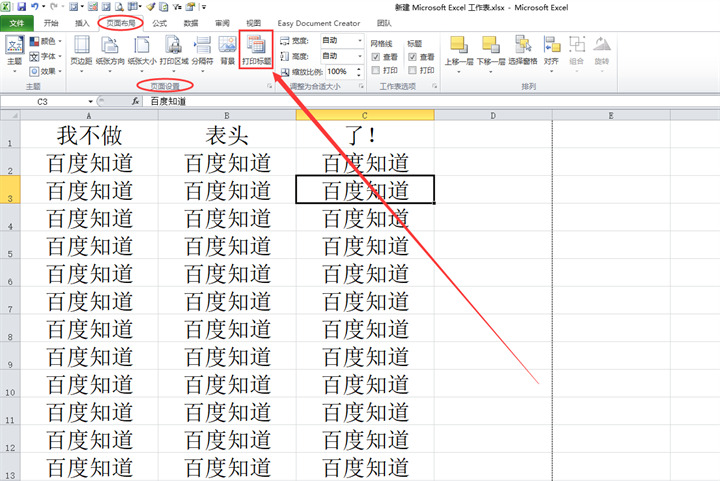This screenshot has height=481, width=720.
Task: Open 调整为合适大小 dialog launcher arrow
Action: point(361,86)
